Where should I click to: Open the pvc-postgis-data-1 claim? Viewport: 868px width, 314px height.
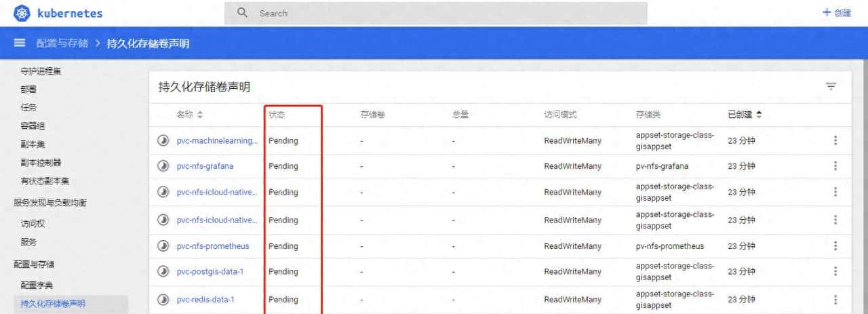pos(210,271)
